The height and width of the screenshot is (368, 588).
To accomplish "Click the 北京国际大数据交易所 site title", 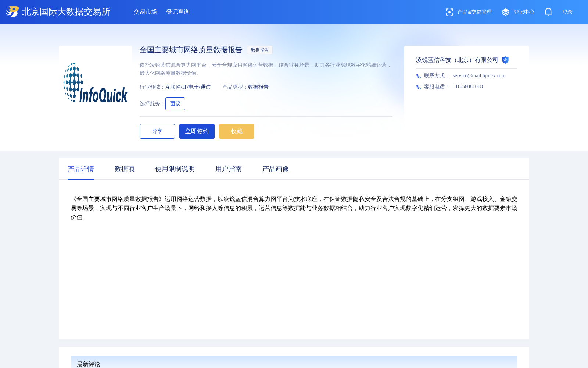I will [66, 12].
